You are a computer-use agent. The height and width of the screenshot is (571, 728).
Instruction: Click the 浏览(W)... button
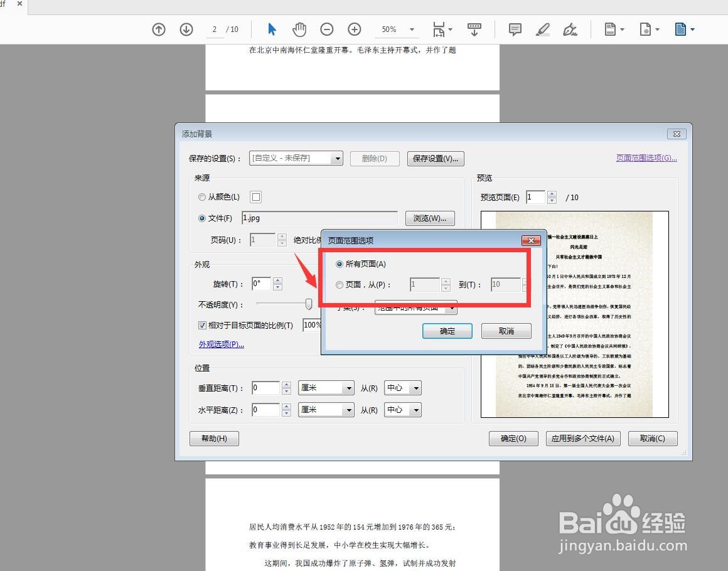point(430,218)
